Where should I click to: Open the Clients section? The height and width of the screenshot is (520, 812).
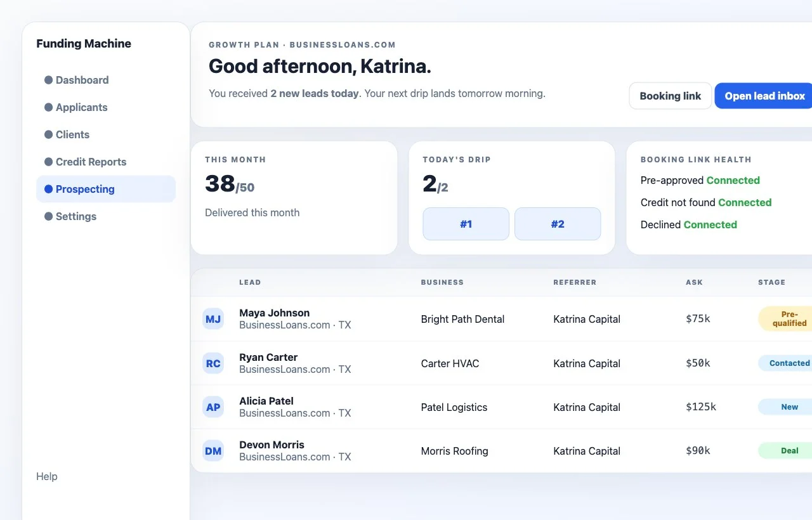point(106,134)
